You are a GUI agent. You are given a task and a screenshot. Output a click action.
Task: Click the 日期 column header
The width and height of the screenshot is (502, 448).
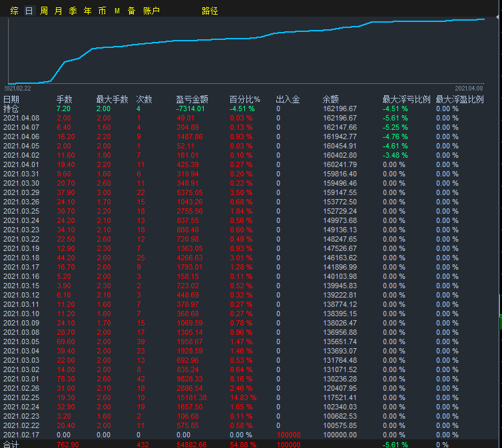(x=11, y=99)
